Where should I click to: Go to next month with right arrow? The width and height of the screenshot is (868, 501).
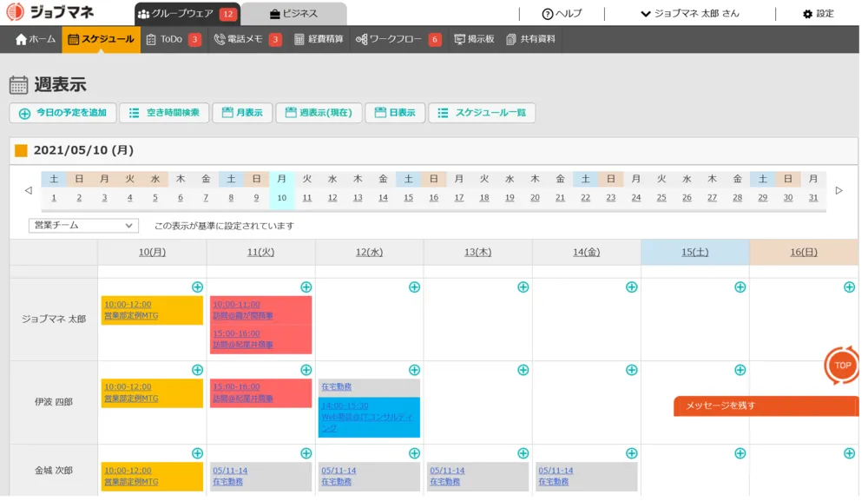(x=839, y=190)
